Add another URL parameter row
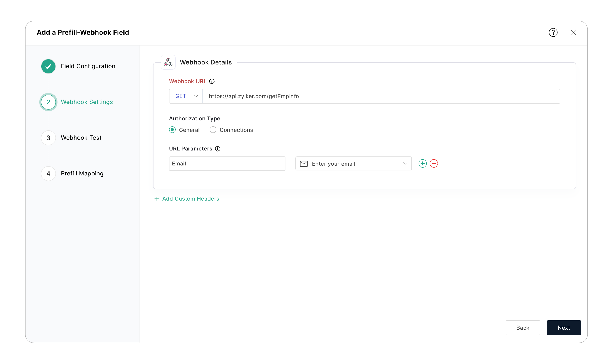613x364 pixels. click(422, 163)
